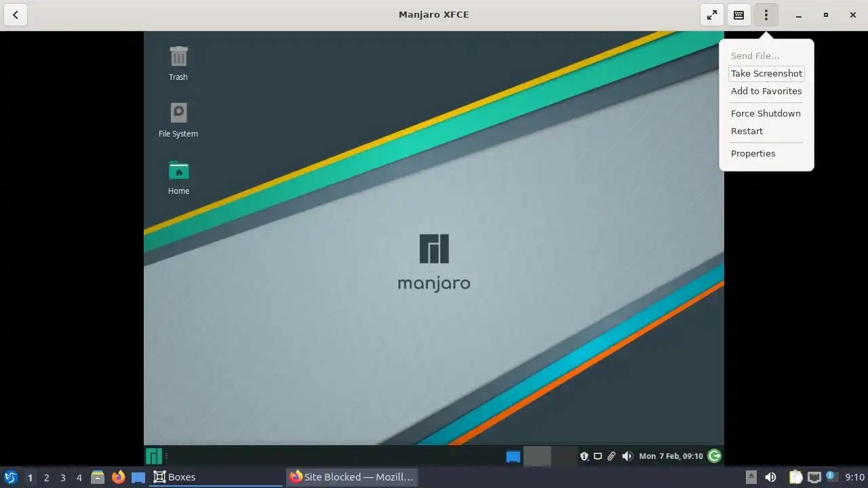Open the guest volume tray icon
The image size is (868, 488).
point(627,456)
